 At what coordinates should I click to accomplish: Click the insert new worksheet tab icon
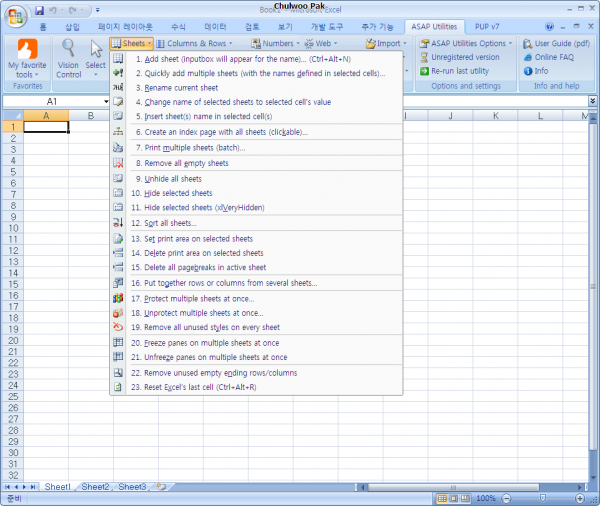click(x=162, y=487)
